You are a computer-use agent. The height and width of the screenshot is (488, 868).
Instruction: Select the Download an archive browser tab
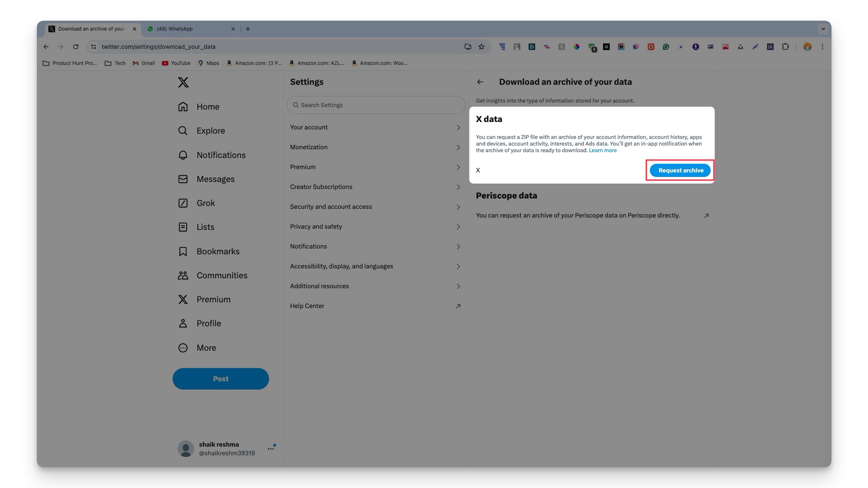pyautogui.click(x=93, y=29)
